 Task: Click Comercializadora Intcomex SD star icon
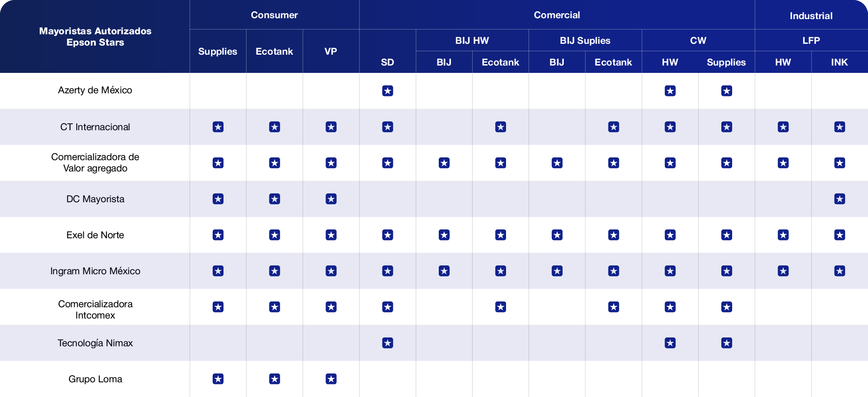point(388,307)
